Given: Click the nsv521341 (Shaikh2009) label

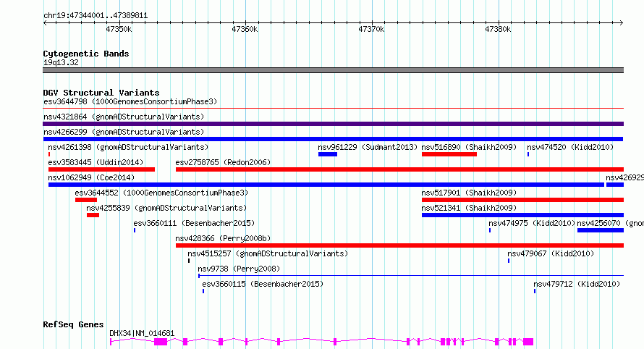Looking at the screenshot, I should tap(469, 208).
